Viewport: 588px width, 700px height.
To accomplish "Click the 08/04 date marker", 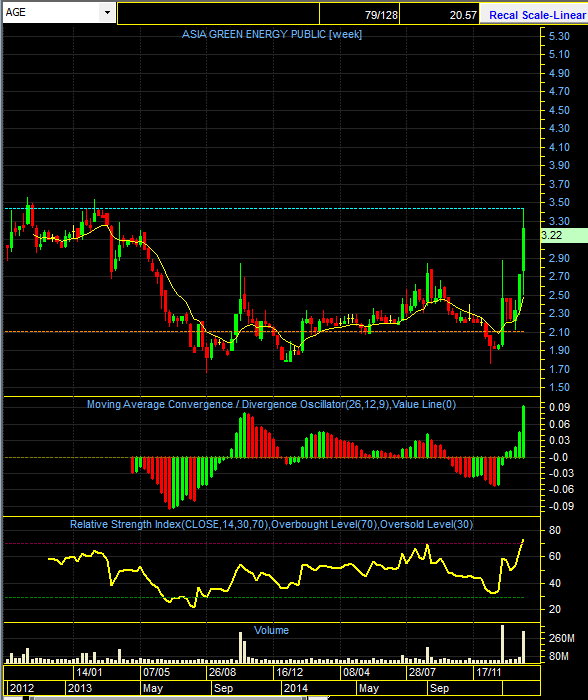I will [x=356, y=672].
